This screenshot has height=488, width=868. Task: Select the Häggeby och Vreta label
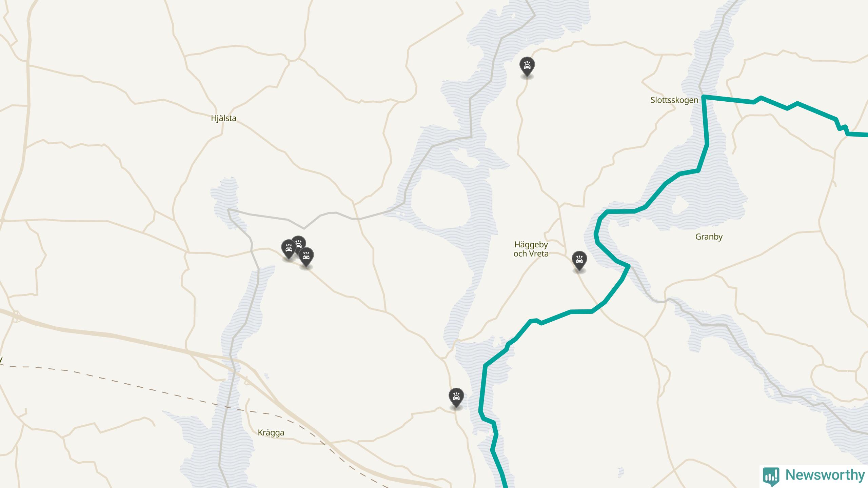[x=531, y=249]
